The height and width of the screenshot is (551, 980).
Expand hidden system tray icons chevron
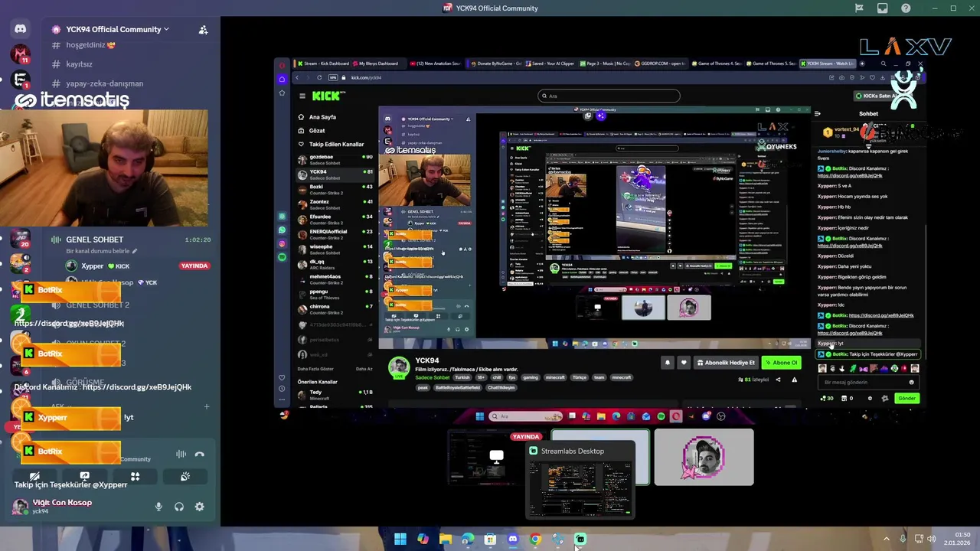887,540
